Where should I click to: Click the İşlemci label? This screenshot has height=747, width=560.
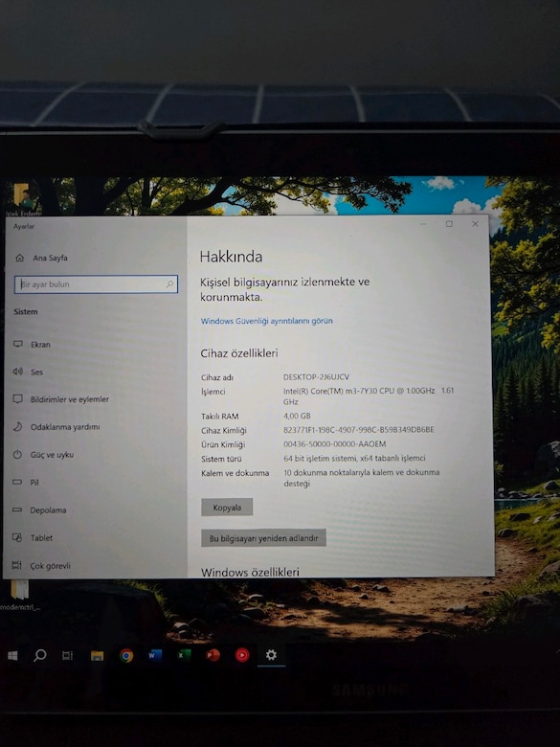[x=213, y=392]
